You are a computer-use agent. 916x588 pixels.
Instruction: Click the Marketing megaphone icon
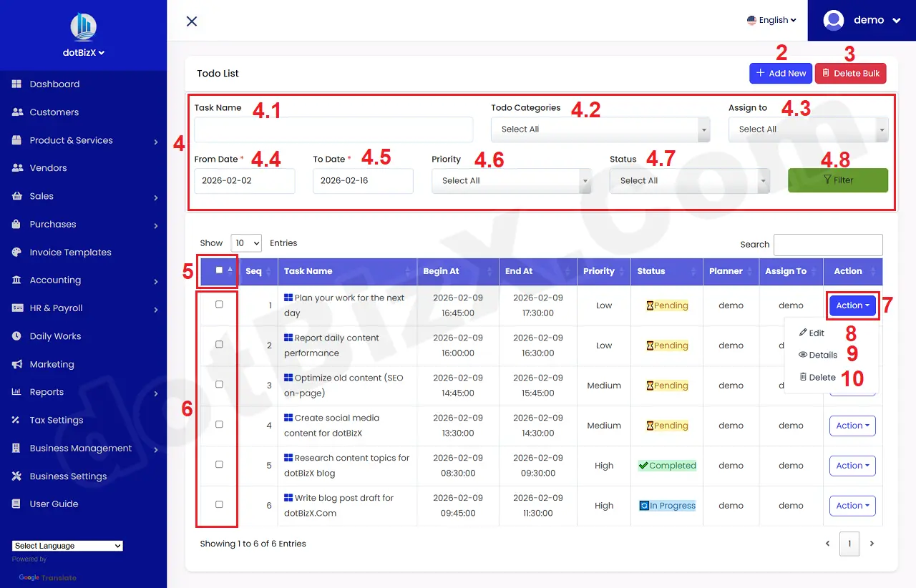pos(16,364)
